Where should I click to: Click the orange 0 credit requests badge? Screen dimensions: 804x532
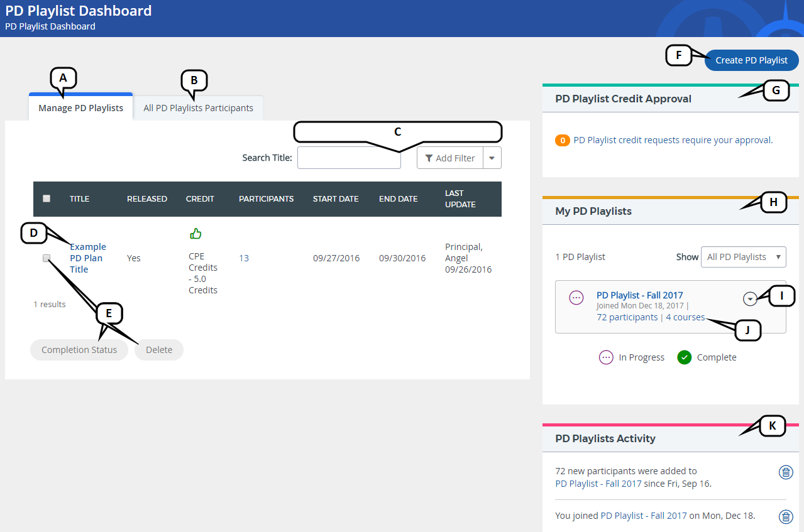tap(562, 140)
